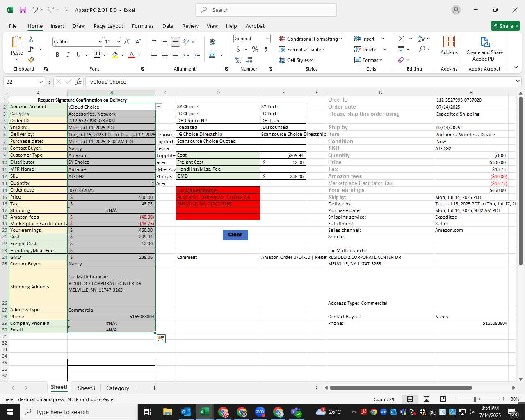Center text horizontally
Screen dimensions: 525x420
pos(164,55)
